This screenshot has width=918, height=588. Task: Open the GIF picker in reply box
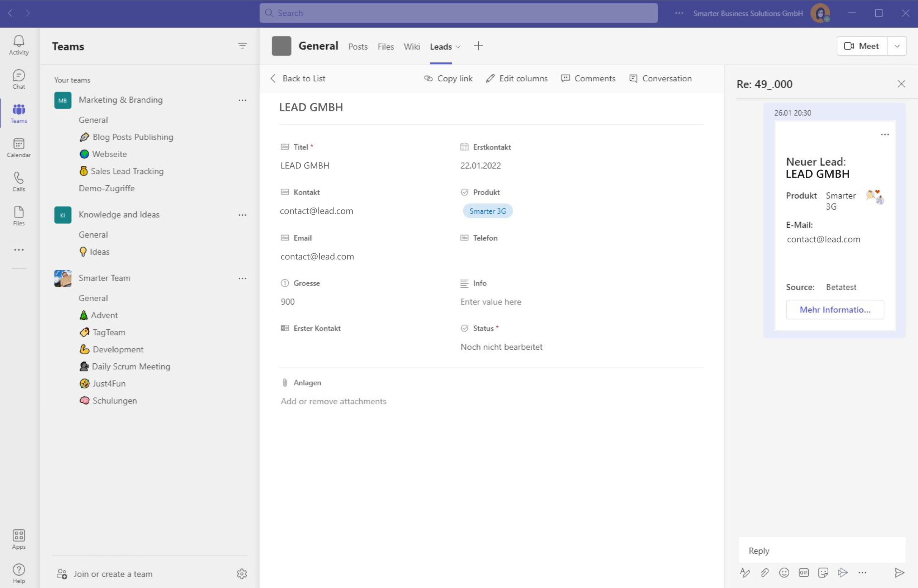click(x=804, y=572)
